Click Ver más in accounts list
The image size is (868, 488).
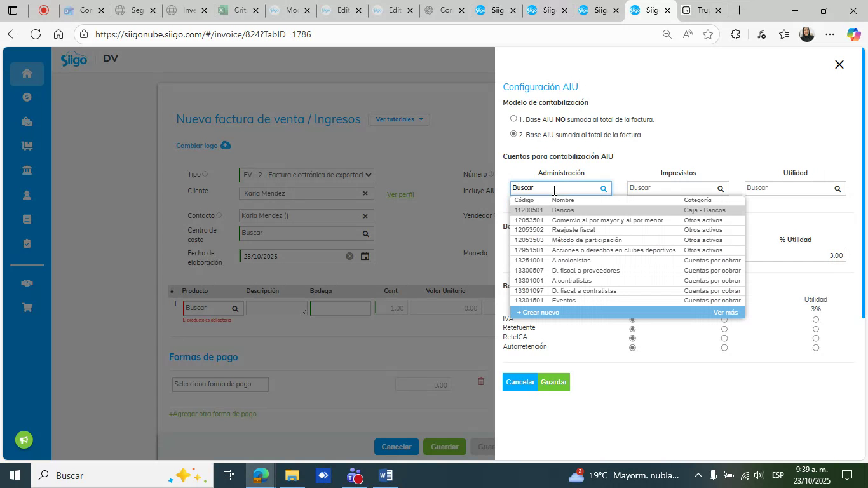tap(726, 313)
